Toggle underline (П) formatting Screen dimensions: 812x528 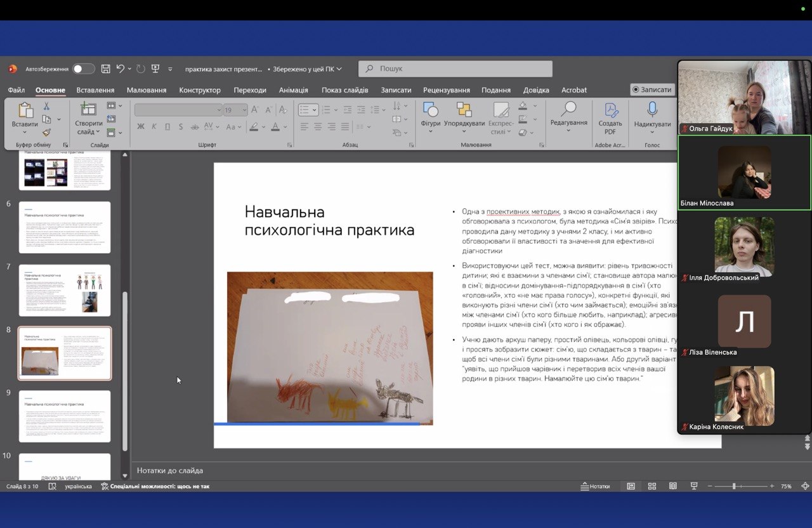click(x=167, y=127)
